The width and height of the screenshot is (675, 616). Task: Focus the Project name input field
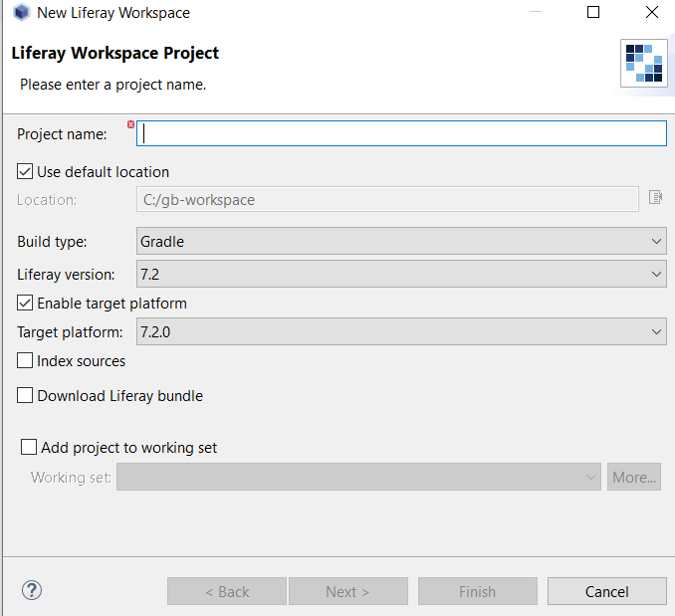[x=401, y=133]
